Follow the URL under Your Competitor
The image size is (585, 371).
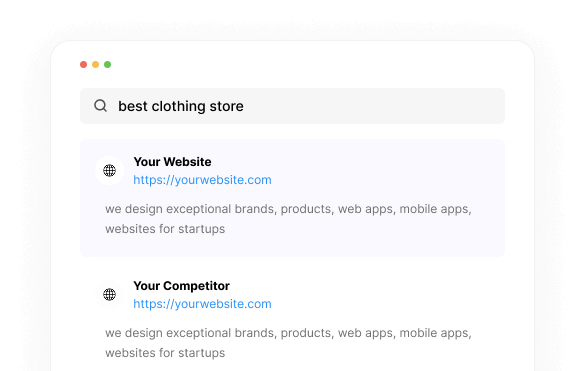202,304
